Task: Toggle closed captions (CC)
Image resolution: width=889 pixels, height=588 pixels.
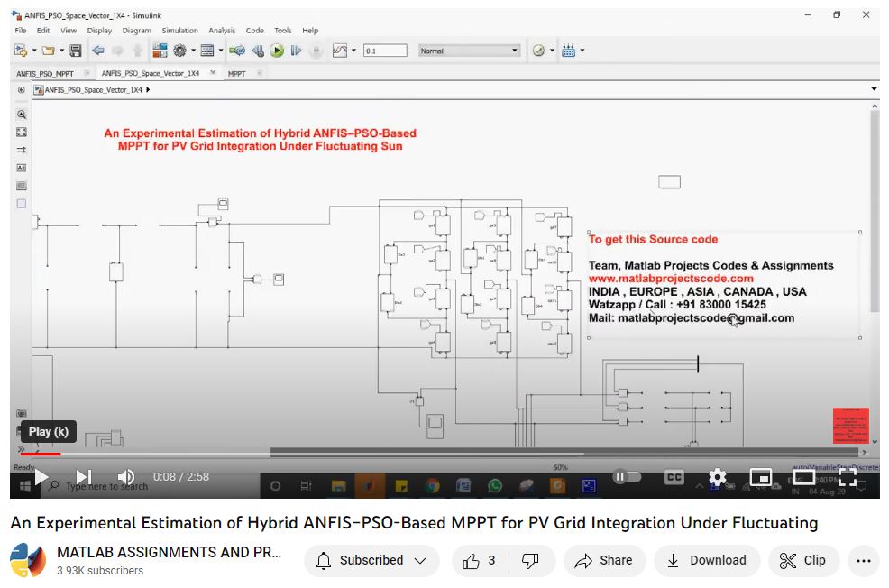Action: point(674,477)
